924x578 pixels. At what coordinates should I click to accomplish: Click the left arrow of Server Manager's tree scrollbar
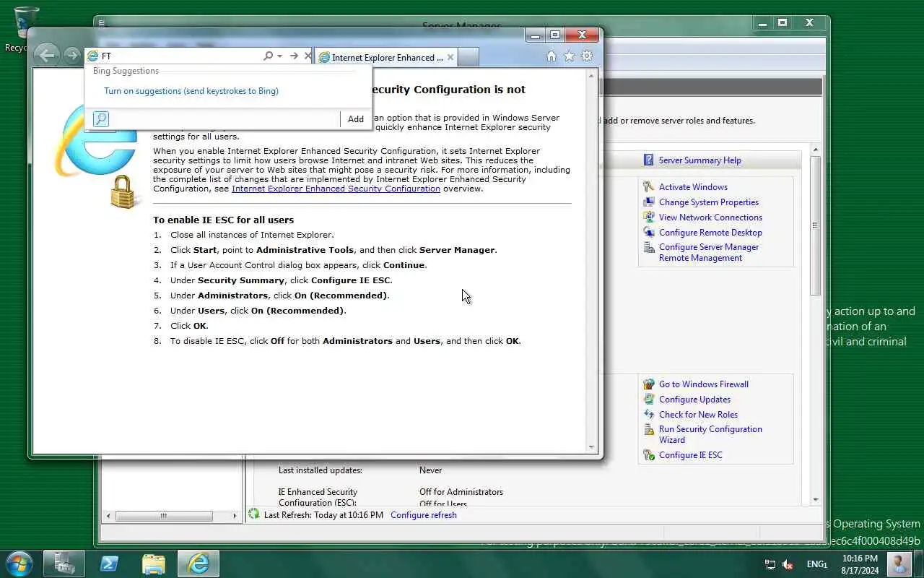(x=109, y=516)
